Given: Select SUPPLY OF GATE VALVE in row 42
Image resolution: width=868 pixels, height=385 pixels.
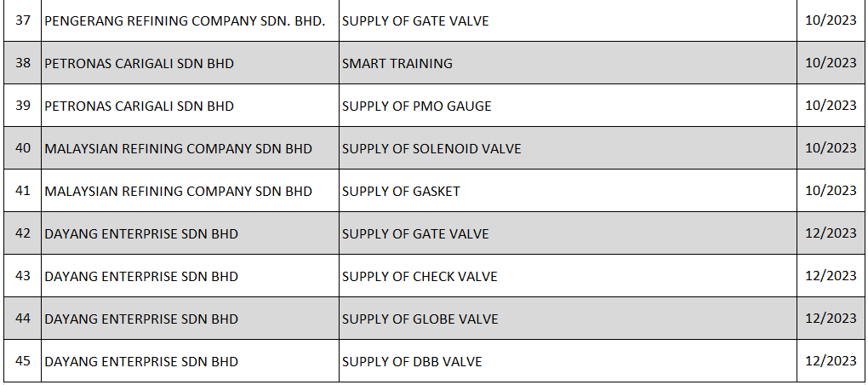Looking at the screenshot, I should click(415, 234).
